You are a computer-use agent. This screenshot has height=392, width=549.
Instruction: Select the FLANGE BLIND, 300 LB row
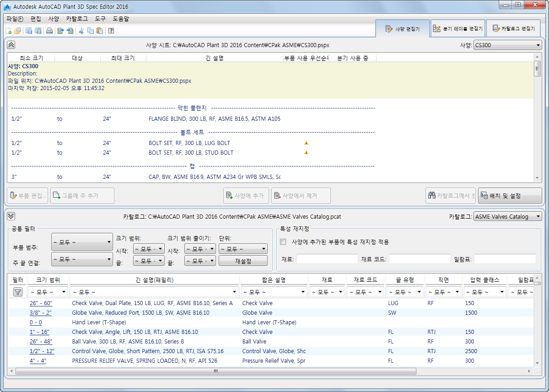[192, 119]
